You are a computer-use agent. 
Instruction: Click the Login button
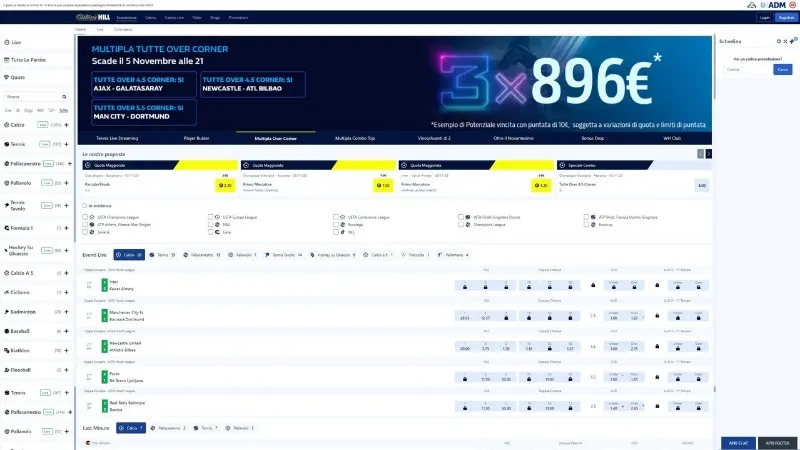pos(764,17)
